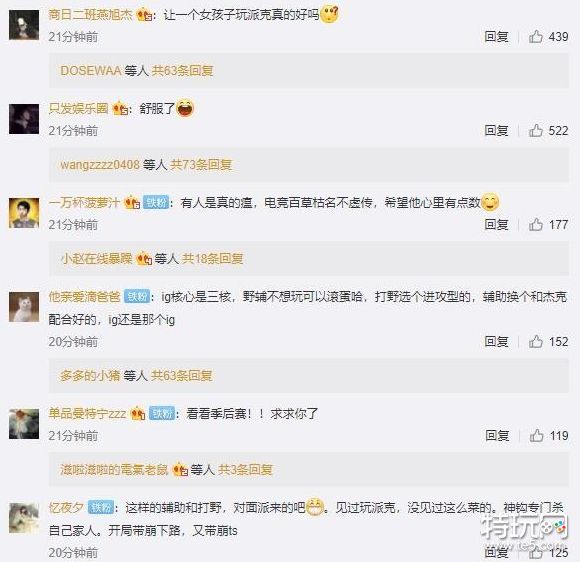The height and width of the screenshot is (562, 580).
Task: Open 他亲爱滴爸爸 profile via username
Action: [x=84, y=296]
